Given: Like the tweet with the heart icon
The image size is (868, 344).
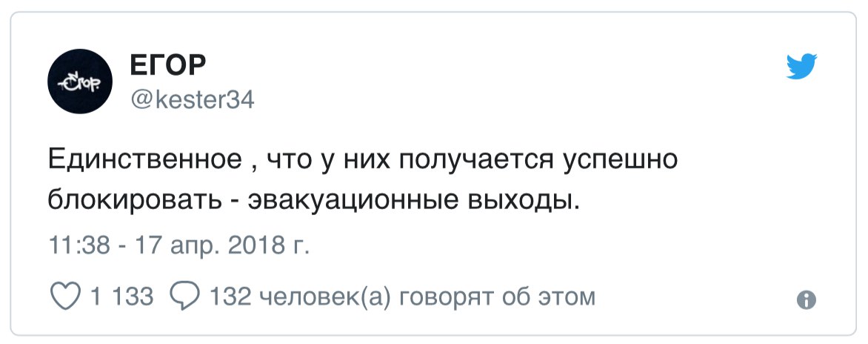Looking at the screenshot, I should tap(66, 298).
